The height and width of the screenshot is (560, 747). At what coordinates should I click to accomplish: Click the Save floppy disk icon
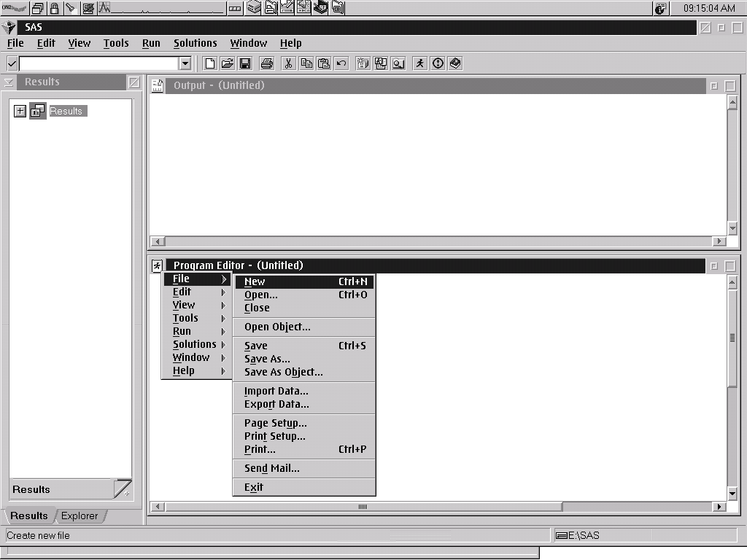click(x=245, y=63)
